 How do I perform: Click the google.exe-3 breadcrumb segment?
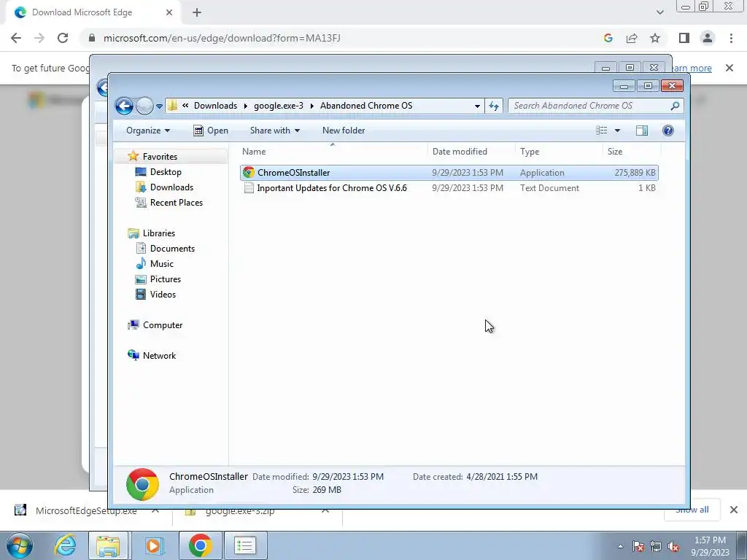click(278, 106)
